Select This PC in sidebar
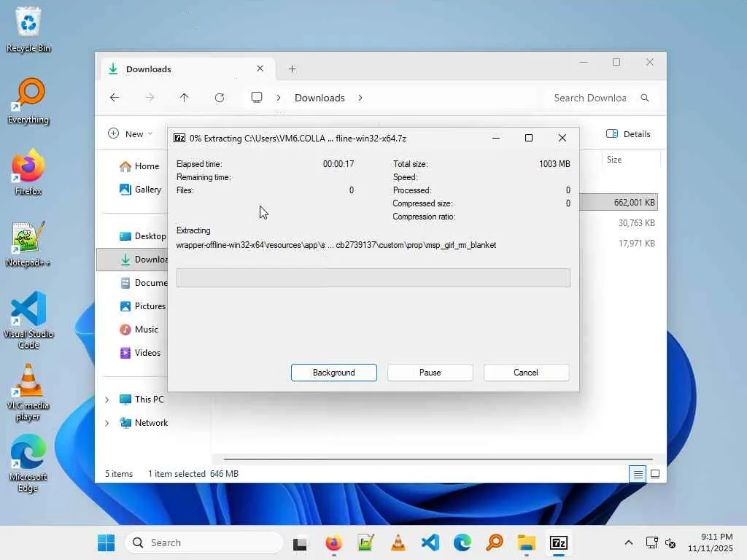The image size is (747, 560). 142,400
